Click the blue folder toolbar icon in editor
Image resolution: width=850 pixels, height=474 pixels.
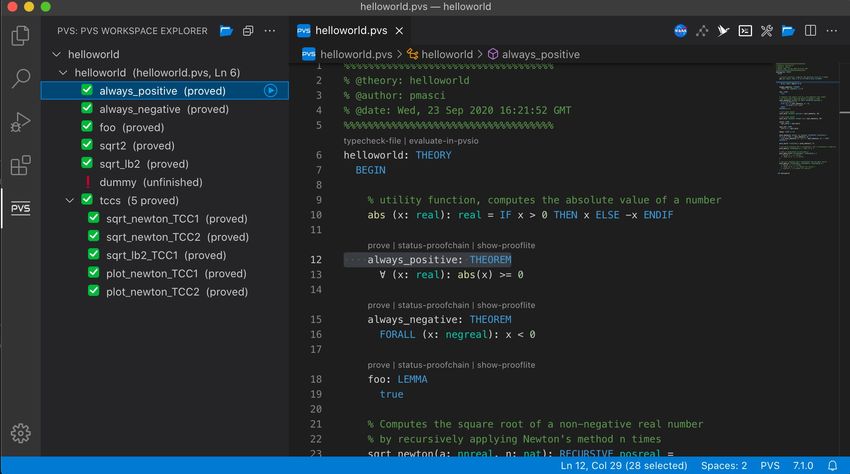tap(788, 31)
